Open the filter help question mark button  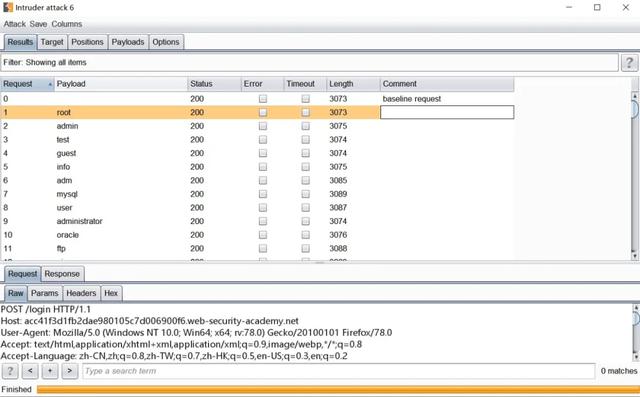(629, 63)
